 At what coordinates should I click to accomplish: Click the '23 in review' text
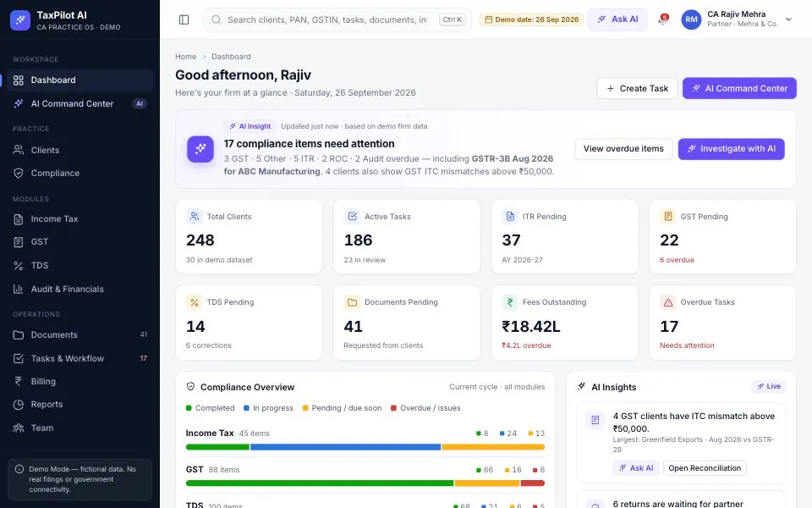point(365,260)
